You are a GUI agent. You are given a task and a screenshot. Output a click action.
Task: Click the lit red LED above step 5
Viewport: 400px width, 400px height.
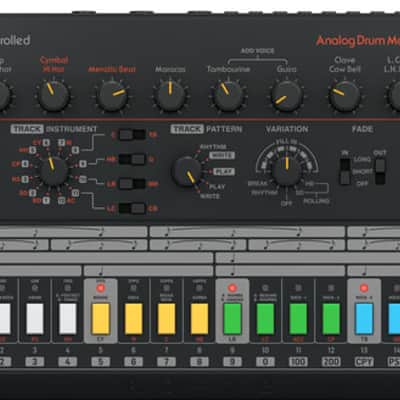100,288
